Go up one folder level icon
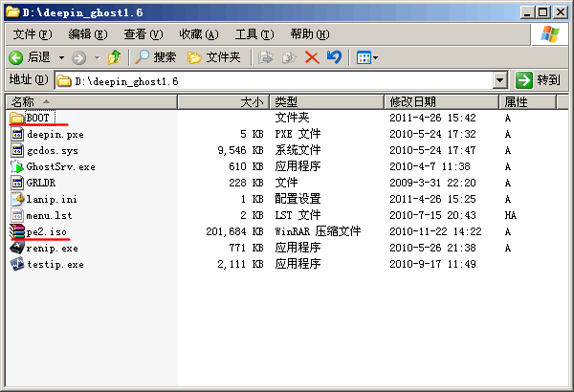 pos(114,57)
